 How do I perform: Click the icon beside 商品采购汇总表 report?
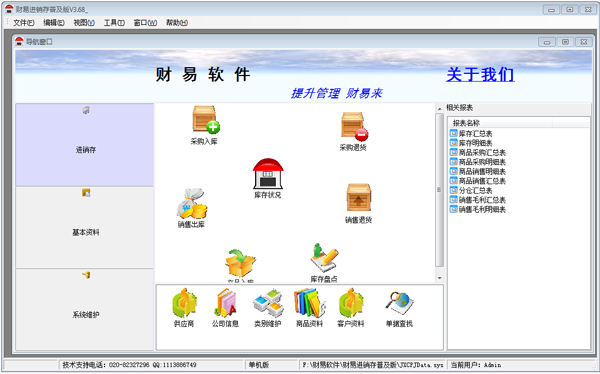click(x=454, y=152)
